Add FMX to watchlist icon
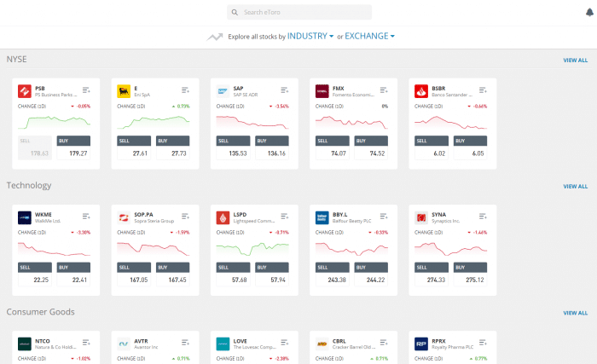Viewport: 597px width, 364px height. [x=384, y=90]
